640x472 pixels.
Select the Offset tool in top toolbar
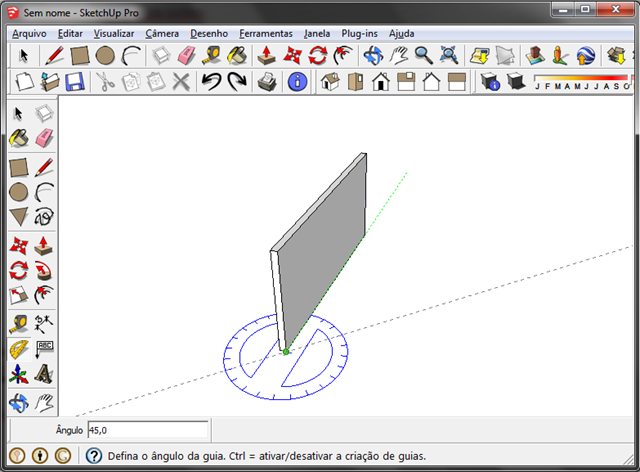[343, 56]
